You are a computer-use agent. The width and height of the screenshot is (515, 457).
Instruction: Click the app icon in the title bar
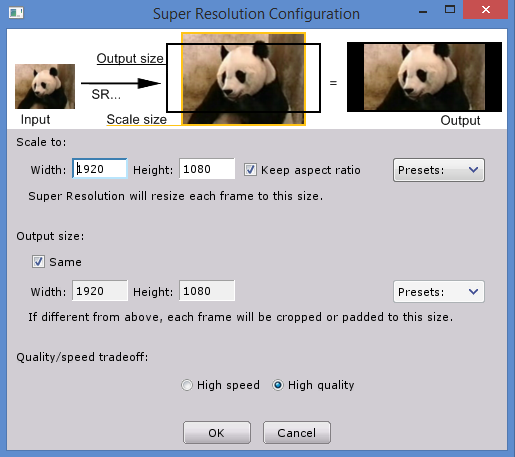coord(16,13)
